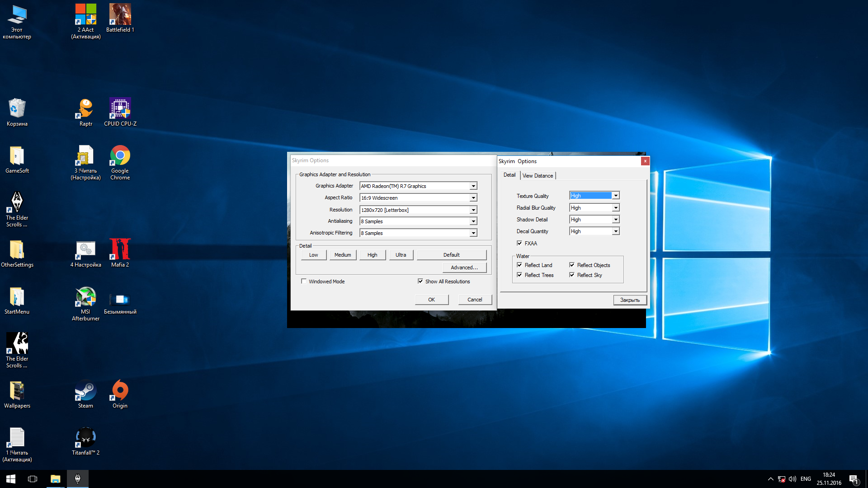Image resolution: width=868 pixels, height=488 pixels.
Task: Apply the Ultra detail preset
Action: tap(401, 255)
